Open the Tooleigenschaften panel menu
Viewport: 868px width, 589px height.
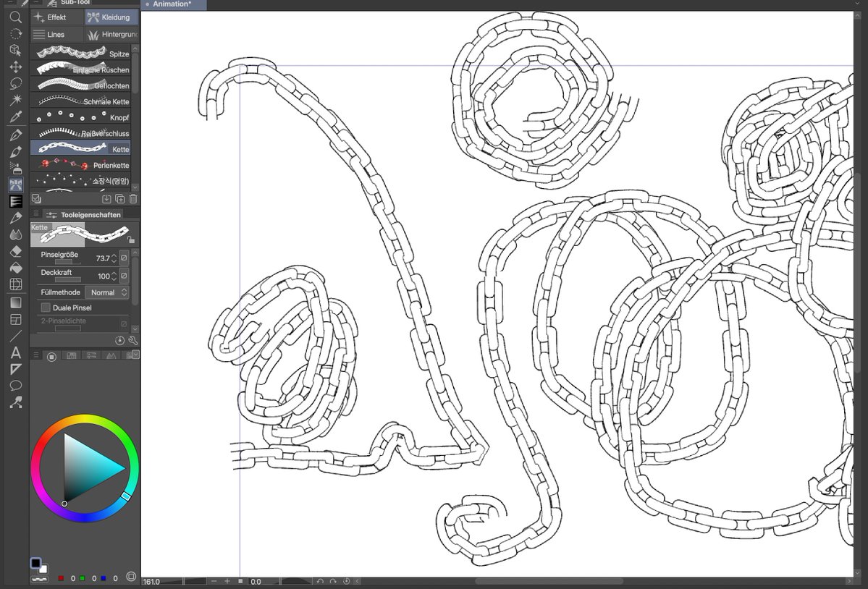[x=36, y=214]
